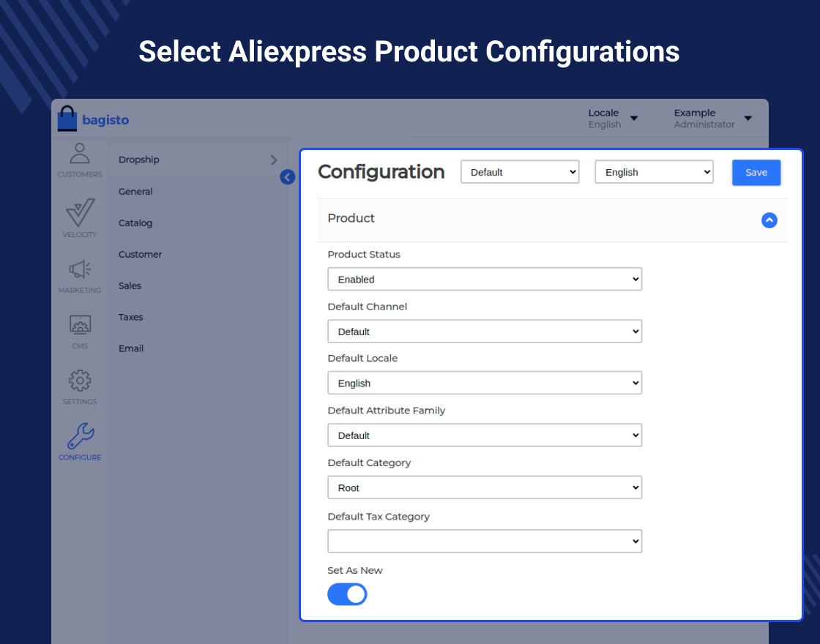Open the Configuration locale English dropdown

tap(654, 172)
